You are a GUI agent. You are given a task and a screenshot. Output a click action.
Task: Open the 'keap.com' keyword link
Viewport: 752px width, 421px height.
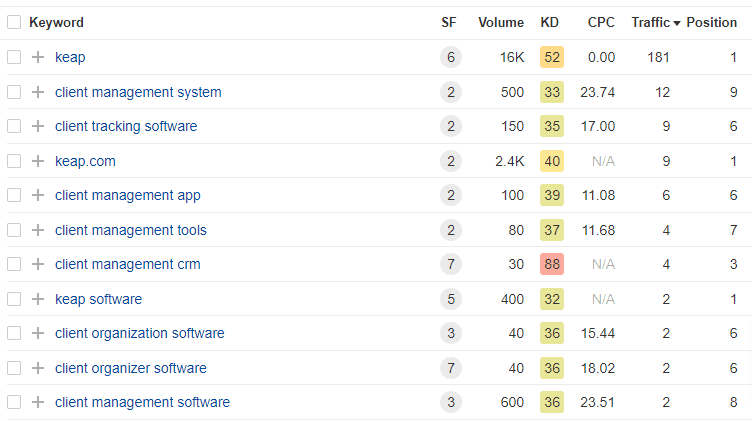click(x=85, y=161)
